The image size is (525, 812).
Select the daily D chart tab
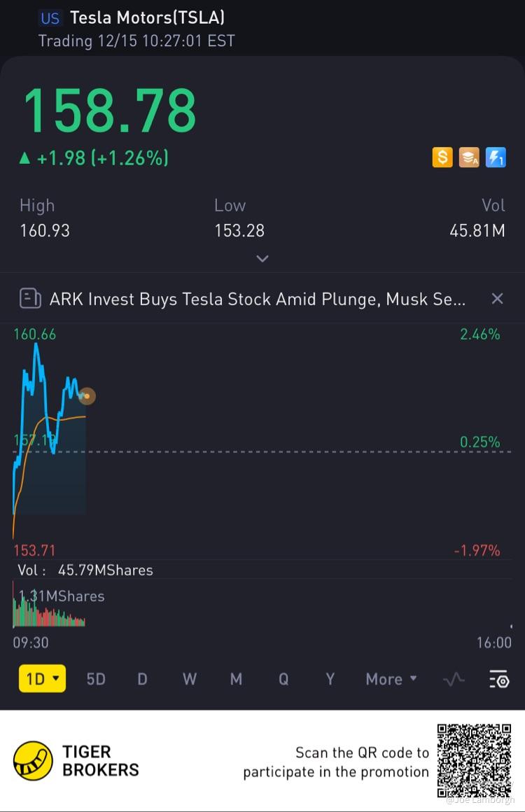coord(142,679)
